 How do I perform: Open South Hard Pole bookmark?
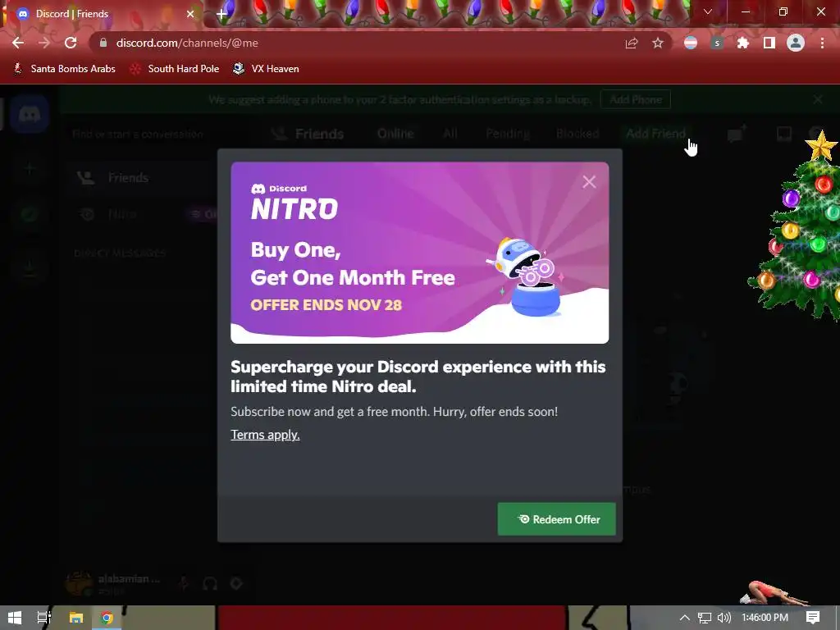point(176,69)
